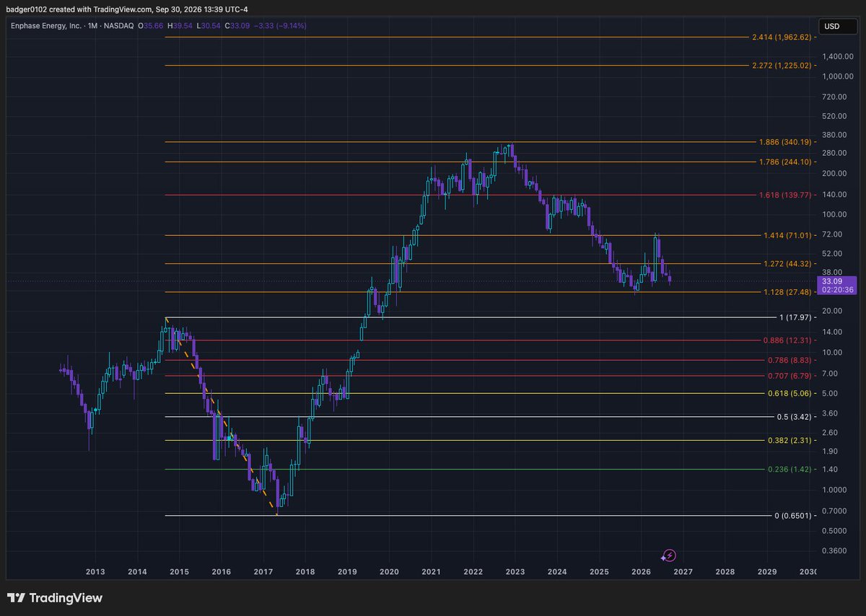Image resolution: width=866 pixels, height=616 pixels.
Task: Click 20.00 on the price axis
Action: pos(833,312)
